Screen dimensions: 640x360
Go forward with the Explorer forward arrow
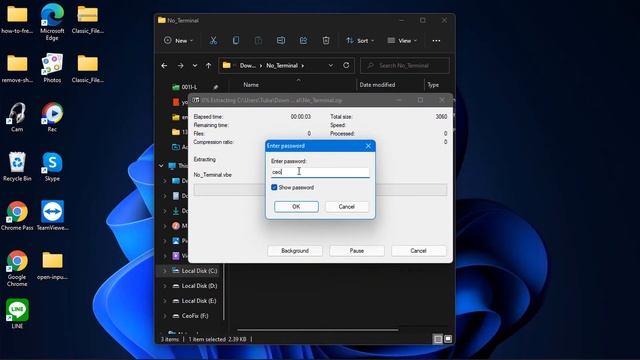180,65
